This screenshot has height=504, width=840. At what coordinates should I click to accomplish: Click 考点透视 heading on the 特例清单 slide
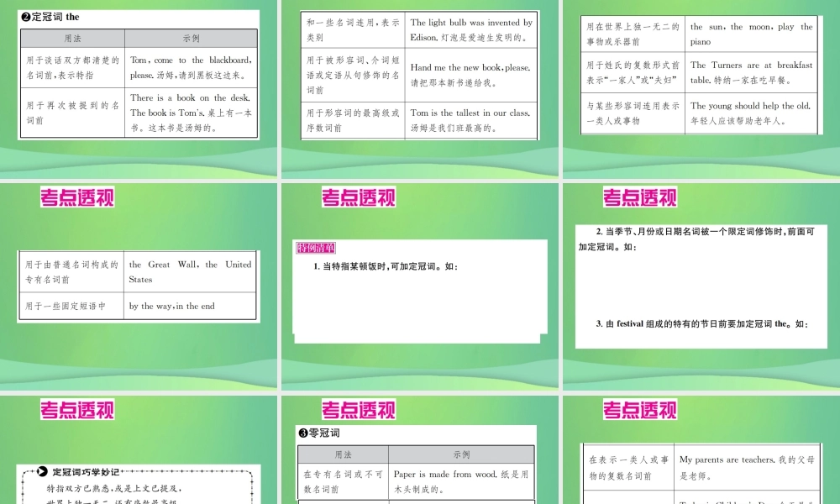tap(359, 197)
